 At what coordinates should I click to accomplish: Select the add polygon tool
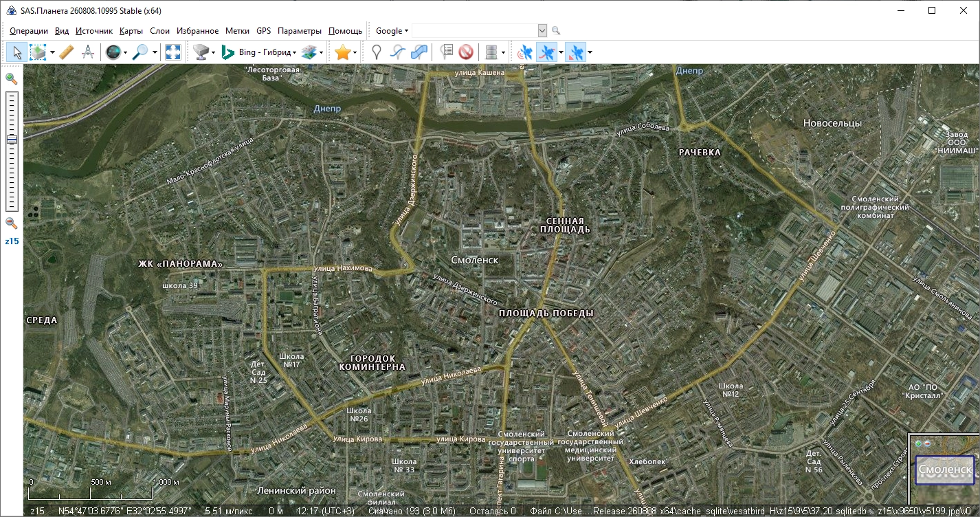tap(419, 52)
